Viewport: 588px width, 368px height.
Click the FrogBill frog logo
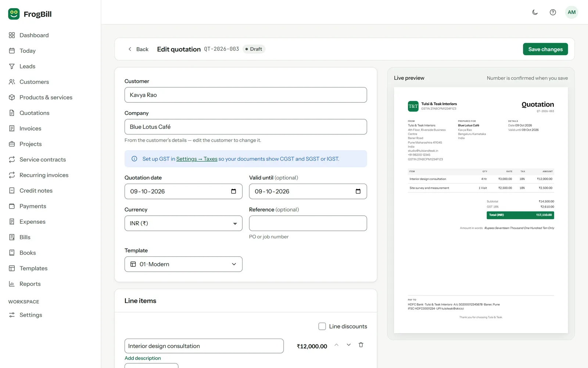coord(14,14)
